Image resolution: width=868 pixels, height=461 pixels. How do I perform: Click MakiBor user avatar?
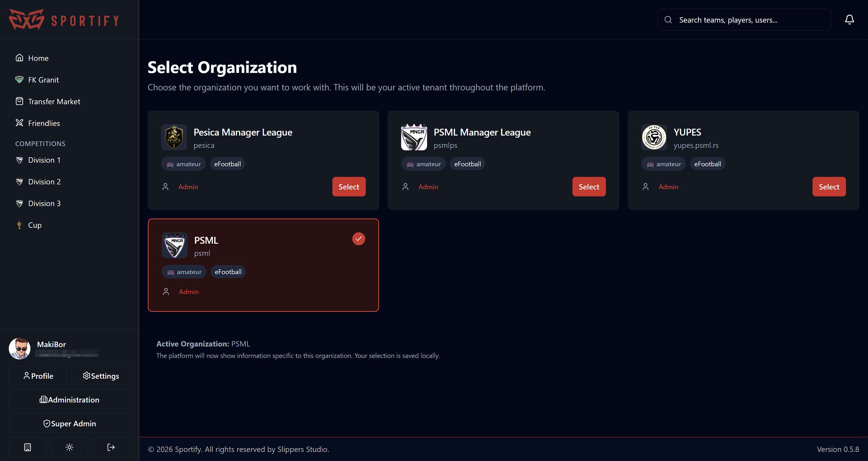20,349
